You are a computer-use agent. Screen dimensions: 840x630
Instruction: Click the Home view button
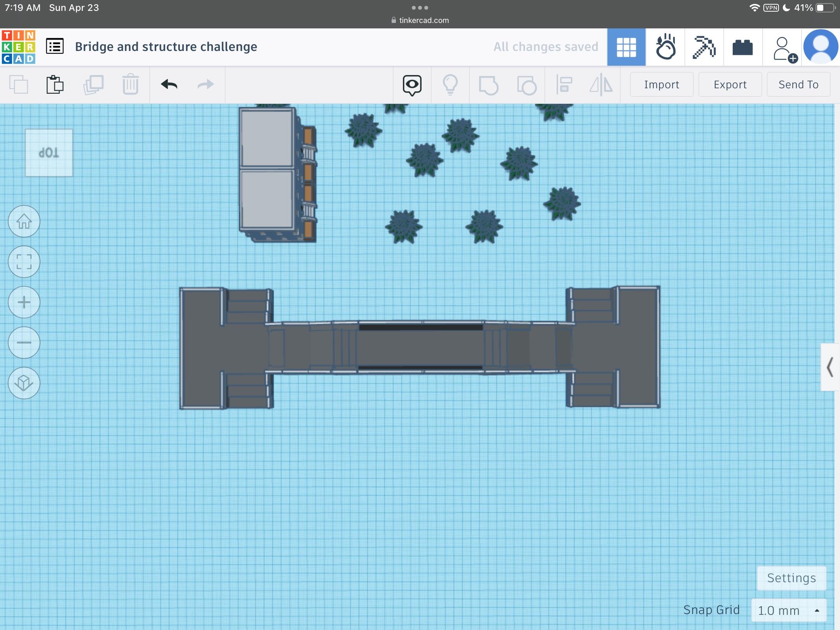pos(24,221)
